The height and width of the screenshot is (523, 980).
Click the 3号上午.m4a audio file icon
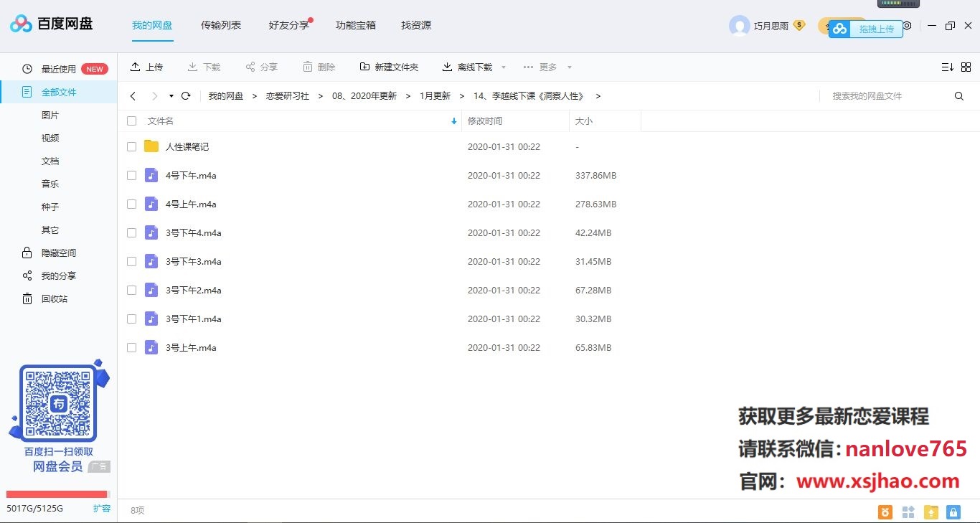coord(151,347)
